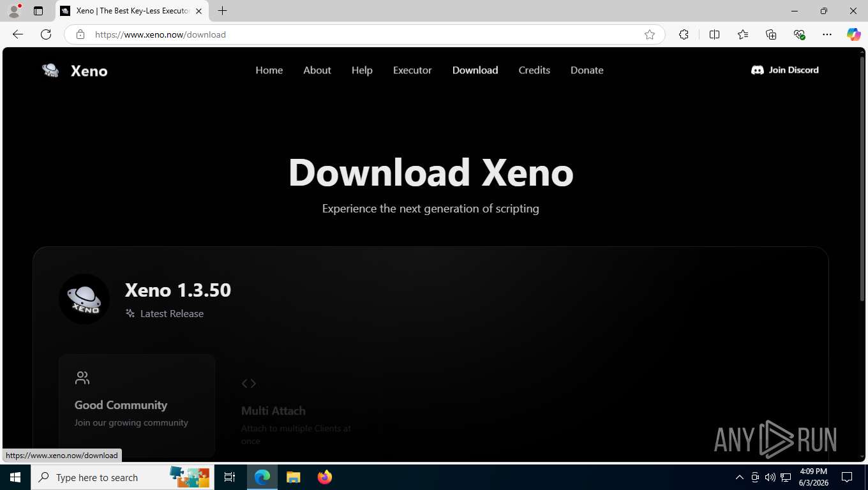Open the Executor nav item

(412, 70)
